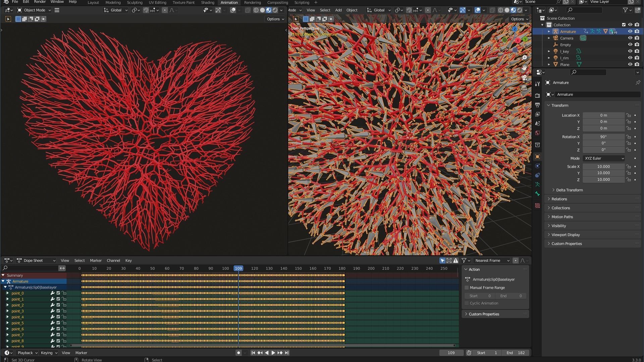The image size is (644, 362).
Task: Hide Armature in viewport via eye icon
Action: [x=630, y=31]
